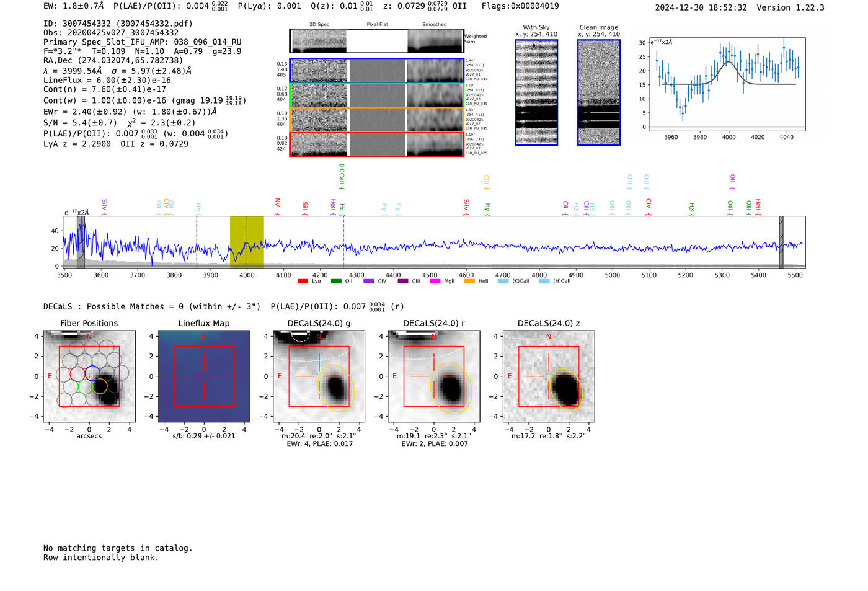This screenshot has width=868, height=591.
Task: Click the Flags:0x00004019 header text
Action: pos(520,6)
